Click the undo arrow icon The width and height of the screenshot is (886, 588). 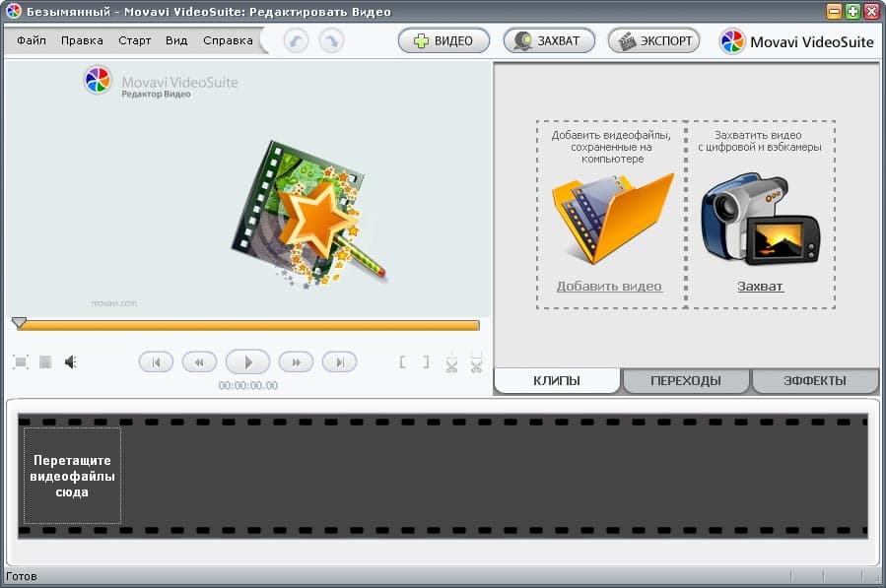pyautogui.click(x=296, y=41)
